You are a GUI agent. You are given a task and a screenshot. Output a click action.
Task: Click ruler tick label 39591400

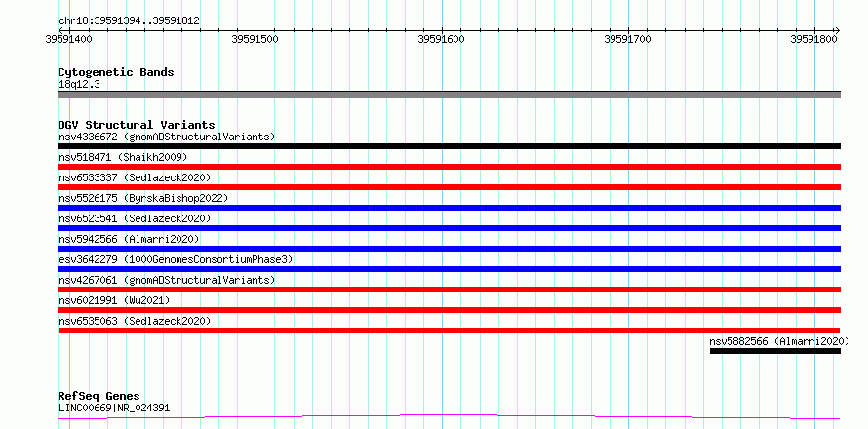pos(68,39)
